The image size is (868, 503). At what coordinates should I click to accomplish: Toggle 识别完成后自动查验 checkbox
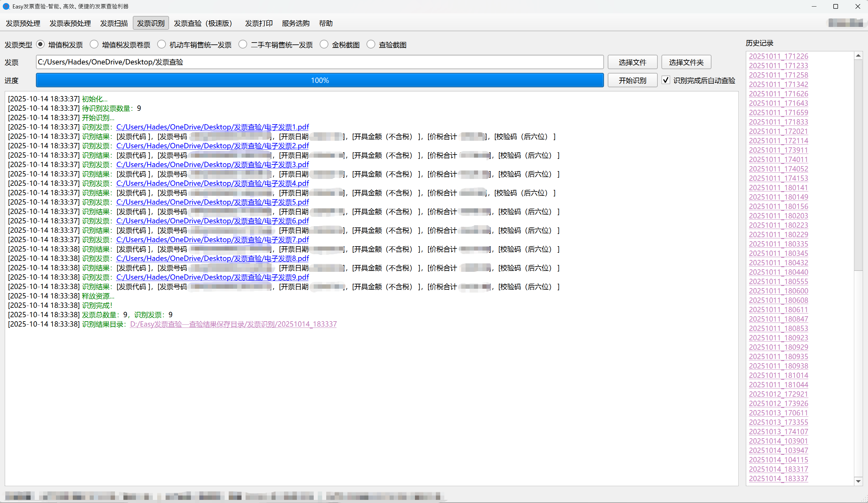(666, 80)
